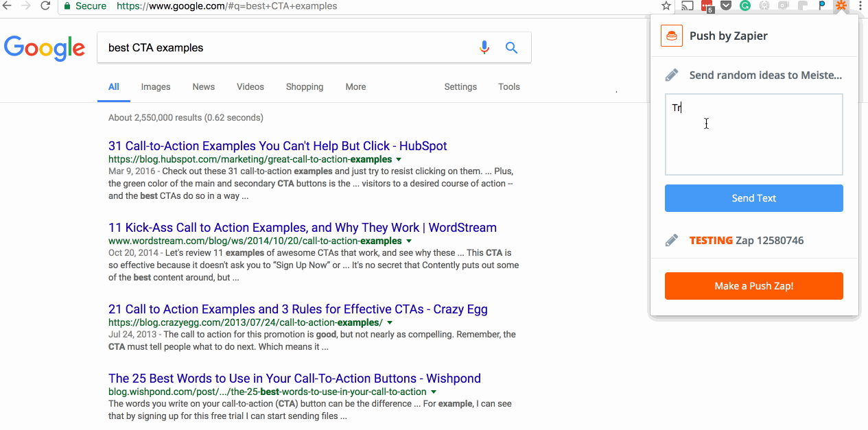The image size is (868, 430).
Task: Open the search Tools option
Action: coord(509,86)
